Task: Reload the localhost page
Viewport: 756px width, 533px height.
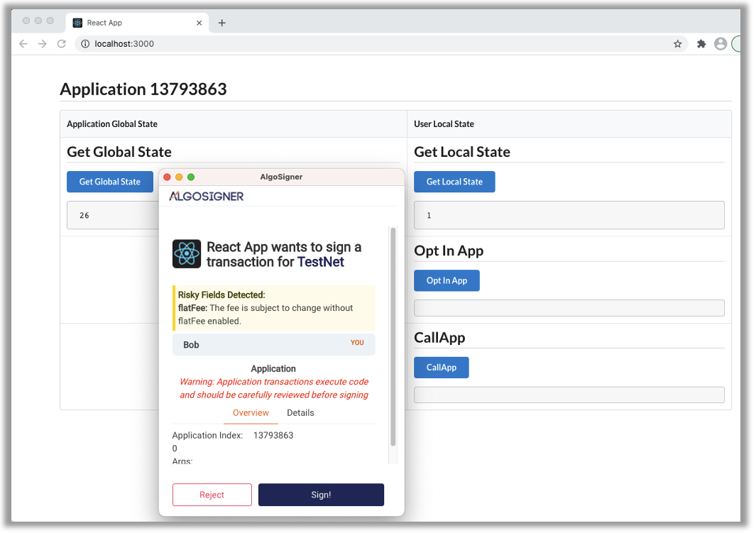Action: (x=62, y=44)
